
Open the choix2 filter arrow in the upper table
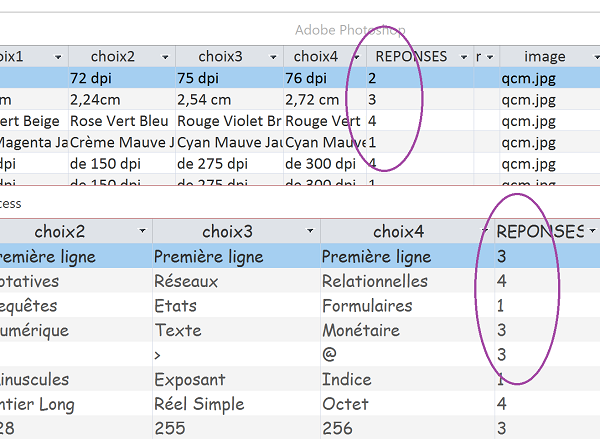click(x=165, y=57)
